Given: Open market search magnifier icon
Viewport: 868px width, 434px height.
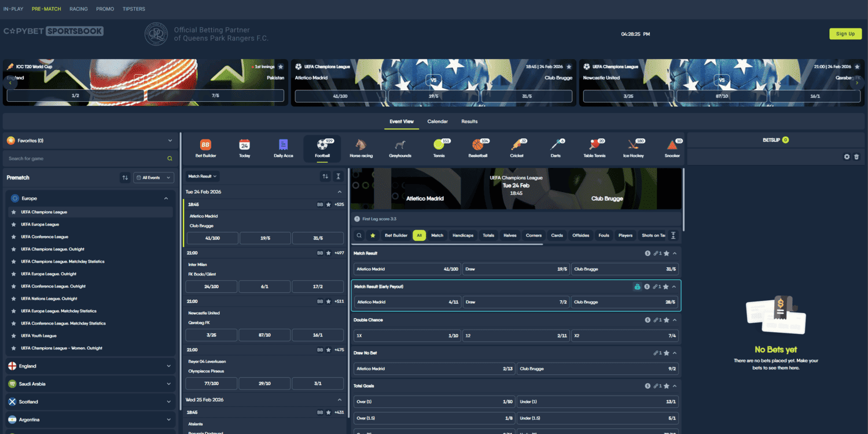Looking at the screenshot, I should pyautogui.click(x=359, y=236).
